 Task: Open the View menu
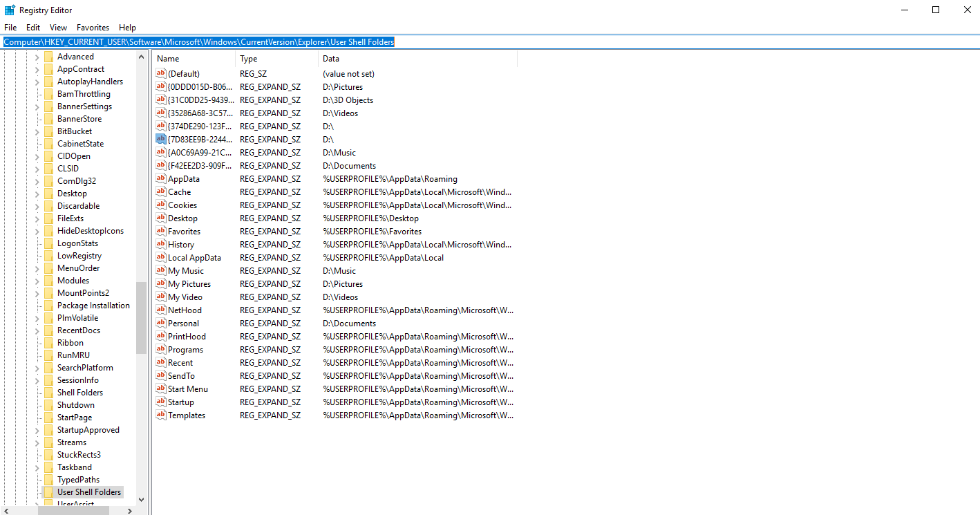59,28
